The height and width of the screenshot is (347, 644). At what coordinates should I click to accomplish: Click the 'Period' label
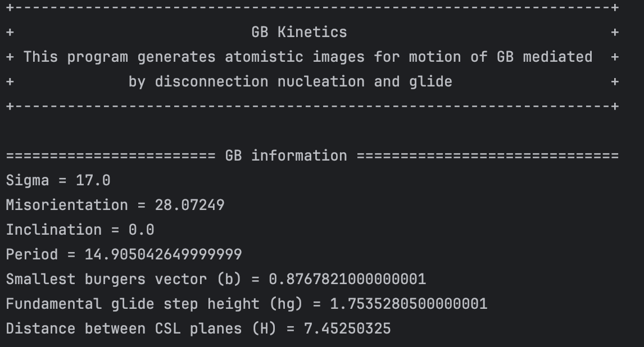[x=32, y=255]
